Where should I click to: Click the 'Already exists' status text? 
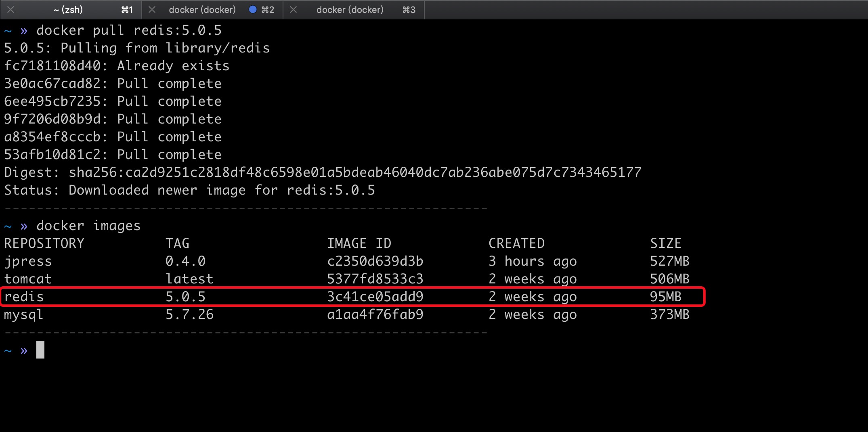point(173,66)
